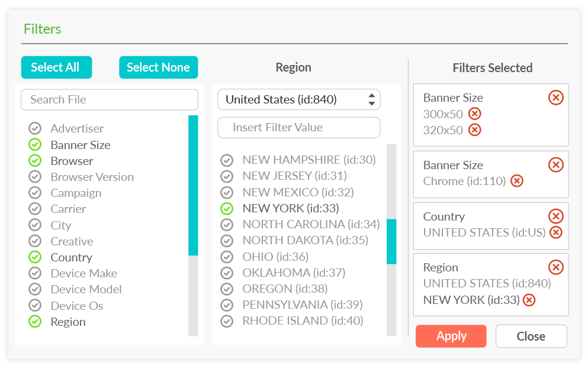Choose PENNSYLVANIA (id:39) in the region list
Viewport: 588px width, 369px height.
[x=302, y=305]
